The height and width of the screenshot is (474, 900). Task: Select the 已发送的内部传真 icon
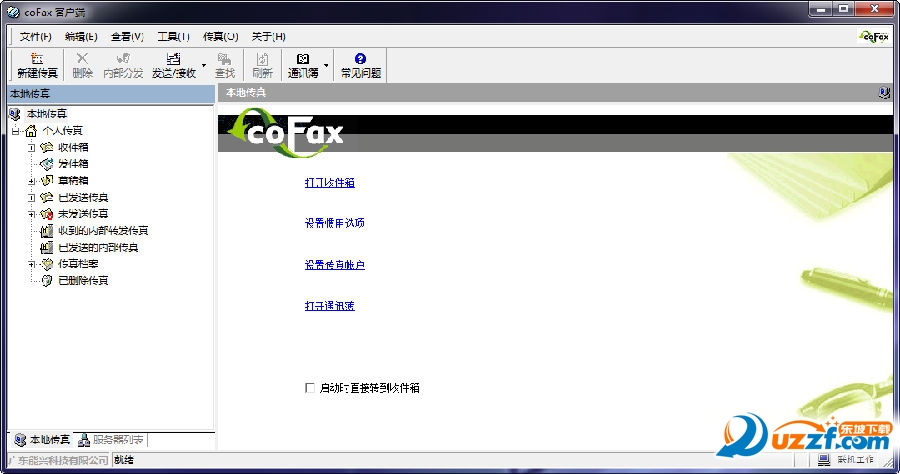[46, 248]
